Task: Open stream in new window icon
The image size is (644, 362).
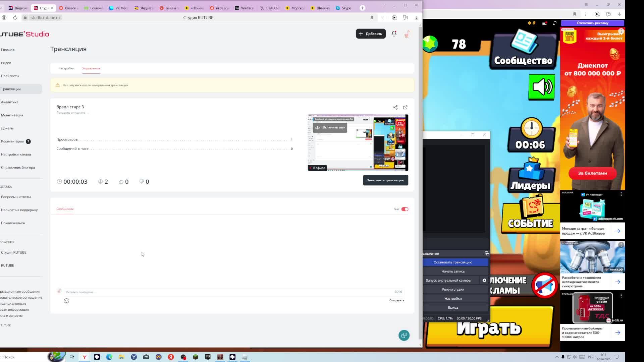Action: 405,107
